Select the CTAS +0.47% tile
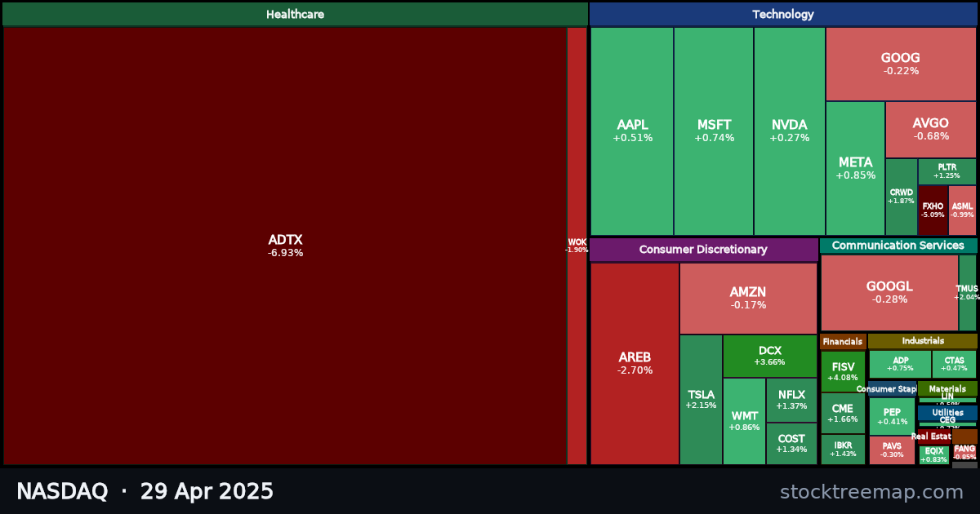980x514 pixels. point(954,364)
